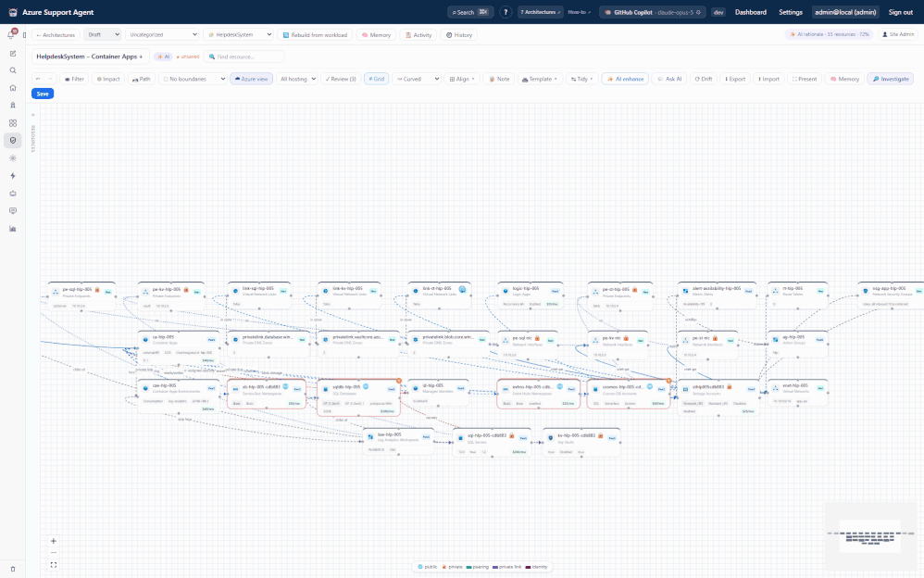The image size is (924, 578).
Task: Click the fit-to-screen canvas icon
Action: [54, 564]
